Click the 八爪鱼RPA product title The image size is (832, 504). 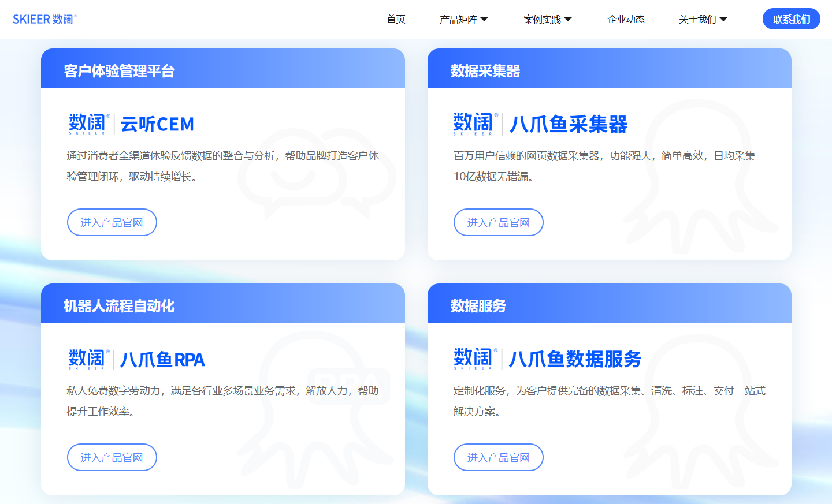[x=162, y=359]
